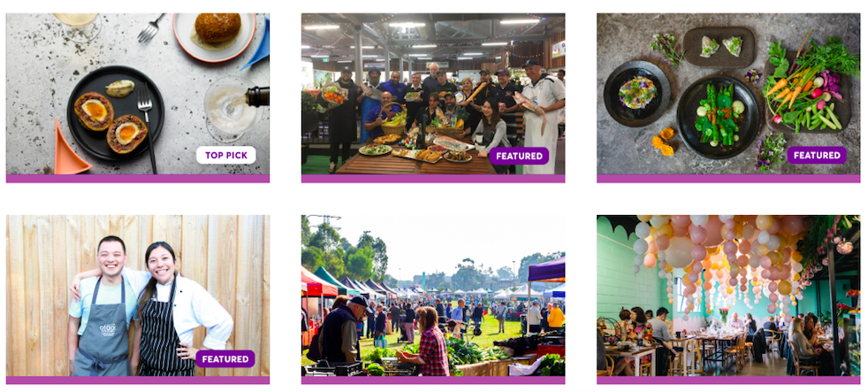Click FEATURED badge on vegetable plates photo
The image size is (868, 392).
(x=817, y=155)
